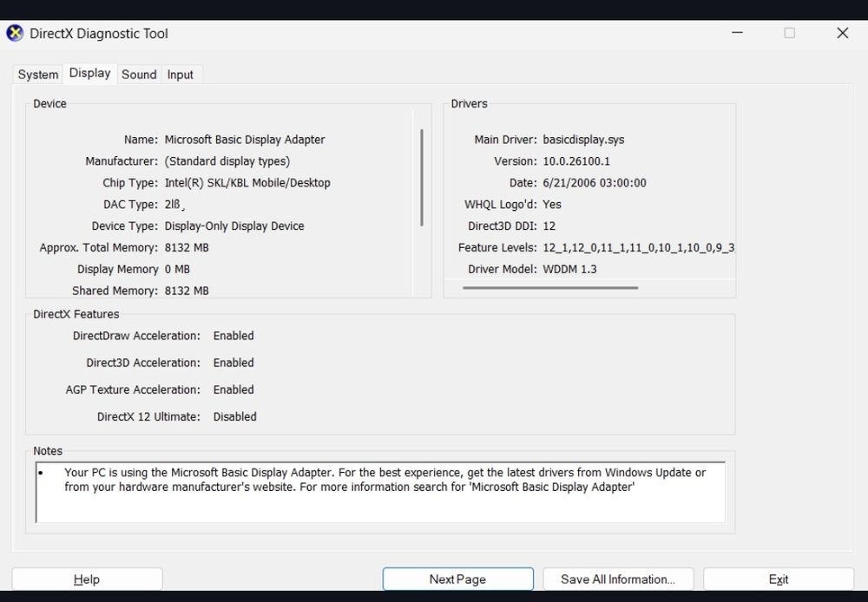868x602 pixels.
Task: Switch to the System tab
Action: [37, 74]
